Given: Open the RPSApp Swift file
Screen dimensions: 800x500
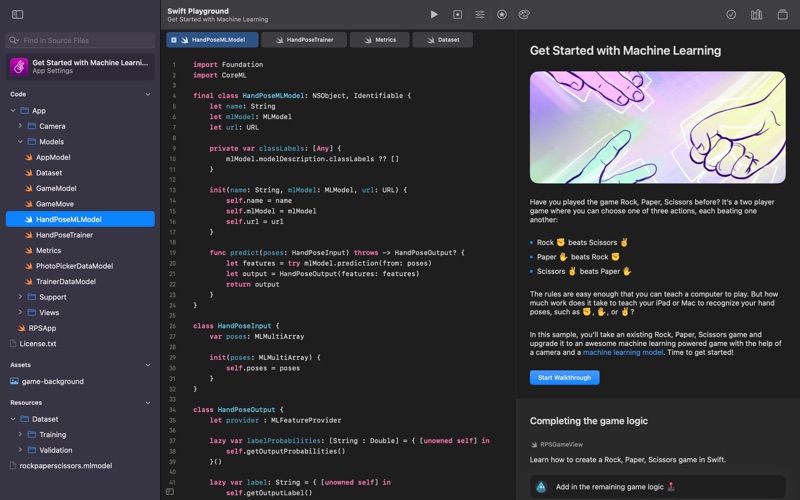Looking at the screenshot, I should click(42, 328).
